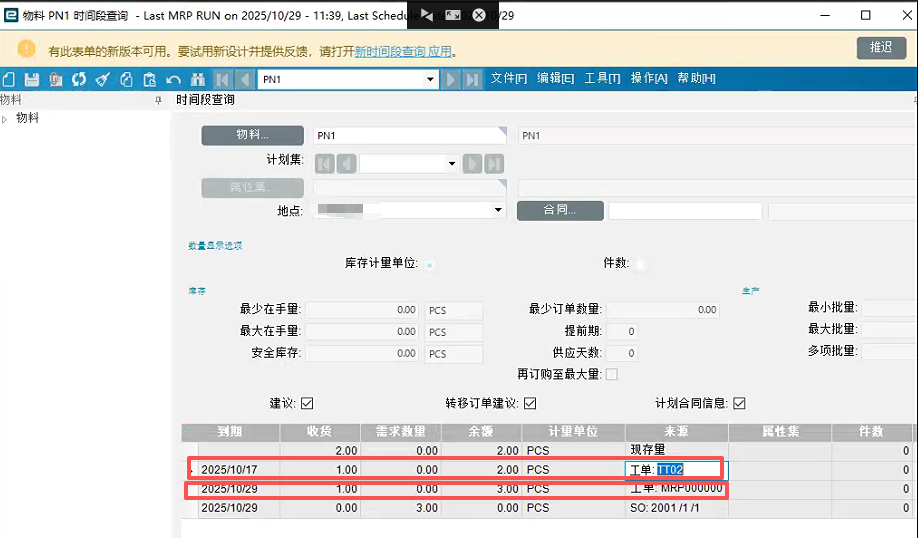
Task: Open the 工具[T] menu
Action: coord(602,78)
